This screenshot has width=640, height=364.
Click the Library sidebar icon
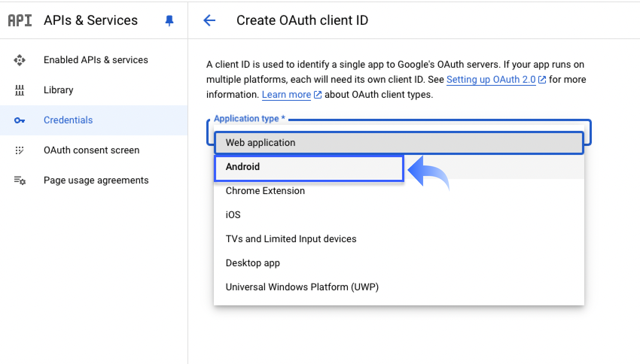pos(20,90)
